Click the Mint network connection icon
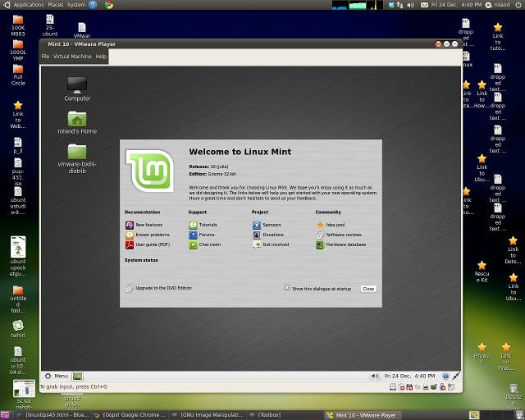 (x=456, y=377)
